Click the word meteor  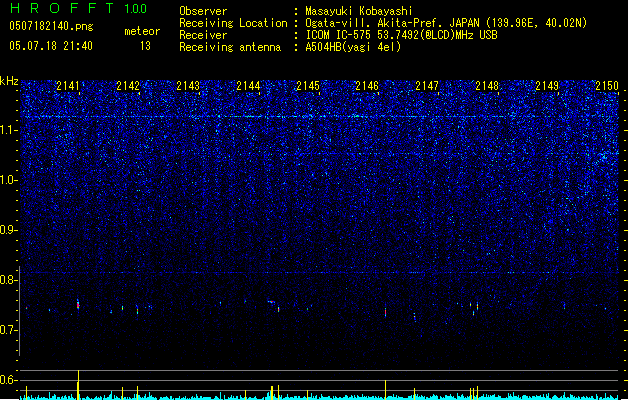click(x=142, y=31)
